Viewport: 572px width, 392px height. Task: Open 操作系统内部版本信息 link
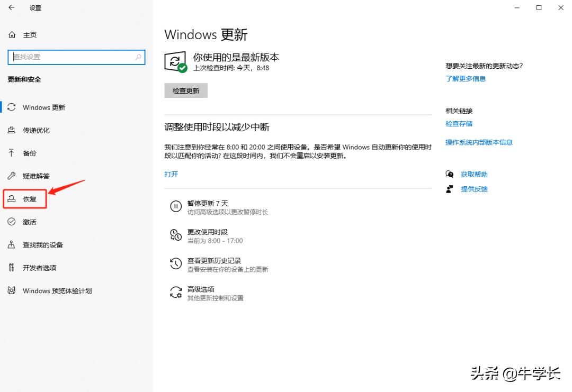point(479,142)
